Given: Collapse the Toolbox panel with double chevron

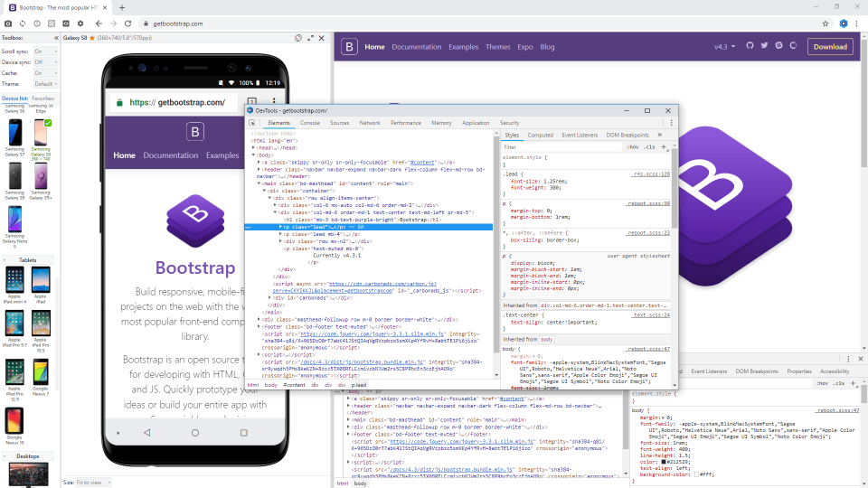Looking at the screenshot, I should point(56,38).
